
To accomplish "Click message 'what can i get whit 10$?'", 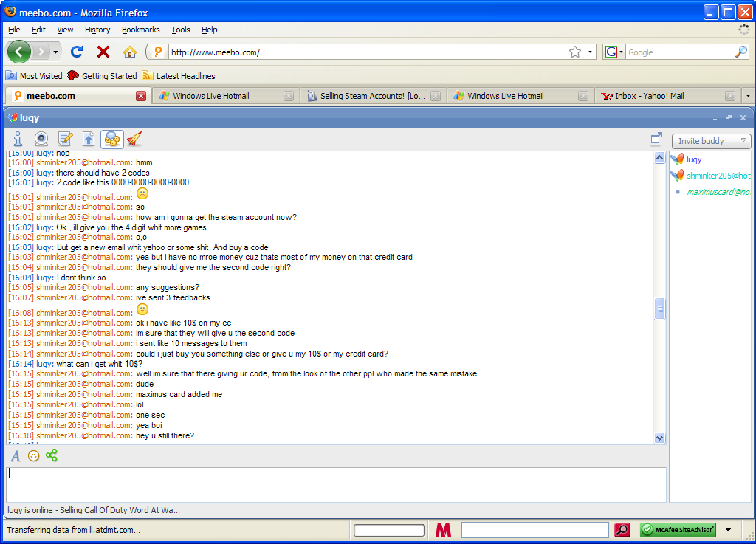I will point(100,364).
